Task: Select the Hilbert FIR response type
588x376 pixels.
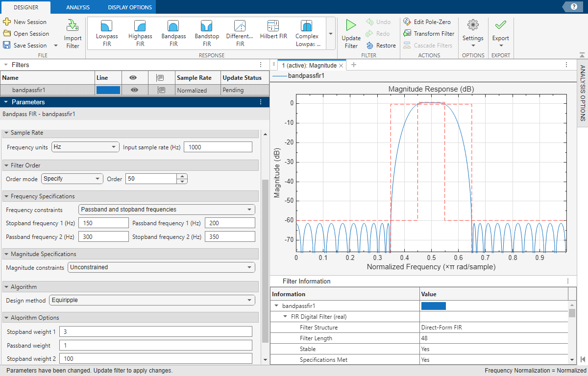Action: [x=273, y=32]
